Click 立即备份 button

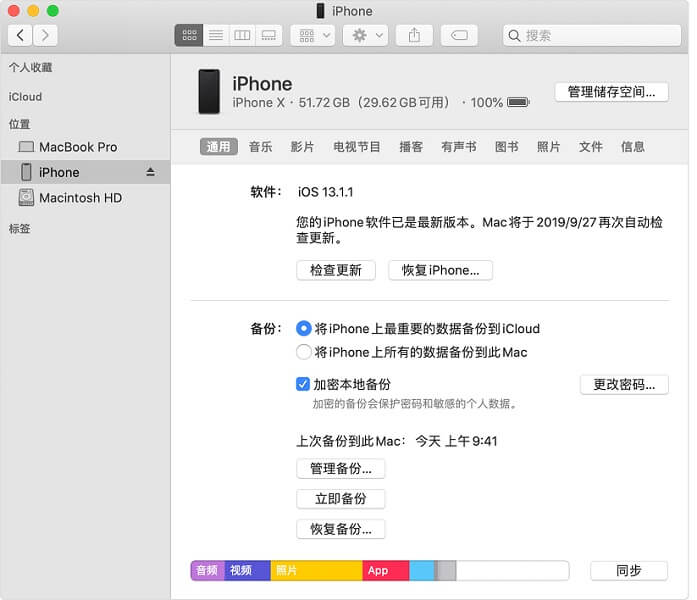(x=340, y=499)
